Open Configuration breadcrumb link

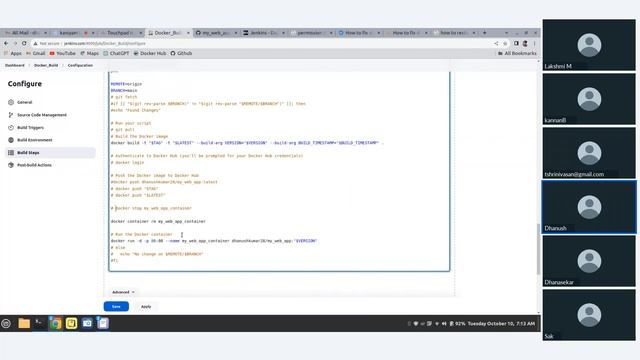80,65
